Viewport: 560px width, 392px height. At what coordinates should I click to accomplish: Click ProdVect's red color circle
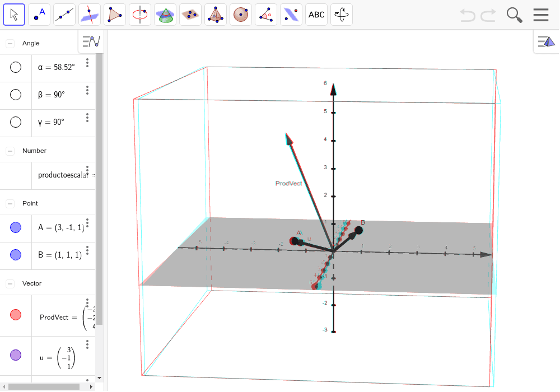pos(16,315)
